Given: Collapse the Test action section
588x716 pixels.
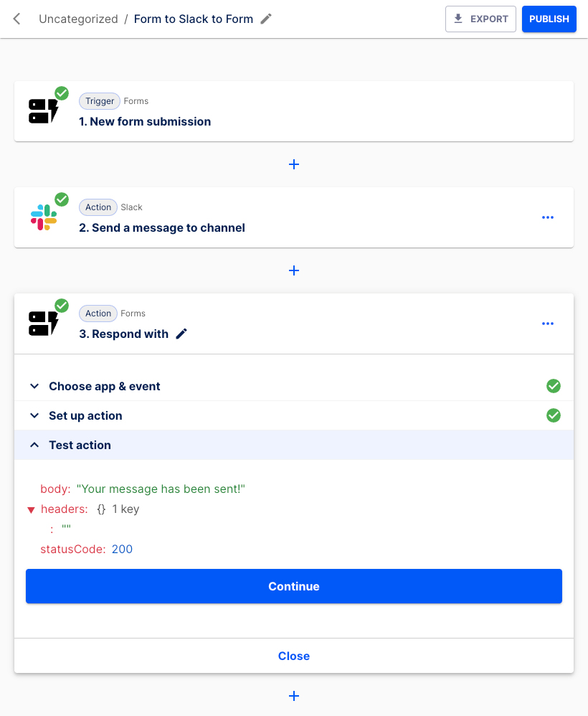Looking at the screenshot, I should [x=80, y=445].
